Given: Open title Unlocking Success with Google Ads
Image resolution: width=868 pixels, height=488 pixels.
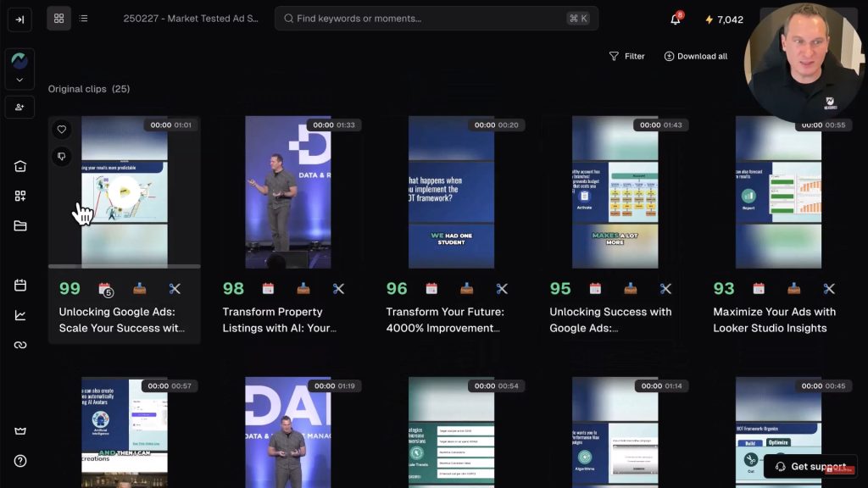Looking at the screenshot, I should pos(610,319).
